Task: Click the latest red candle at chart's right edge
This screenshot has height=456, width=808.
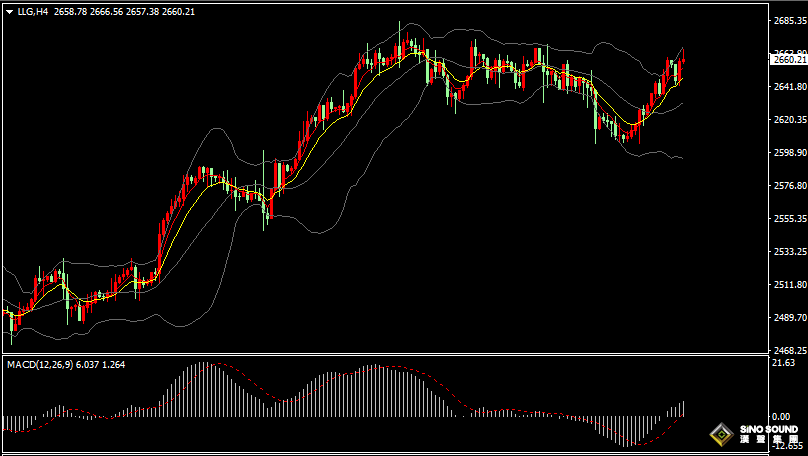Action: (683, 61)
